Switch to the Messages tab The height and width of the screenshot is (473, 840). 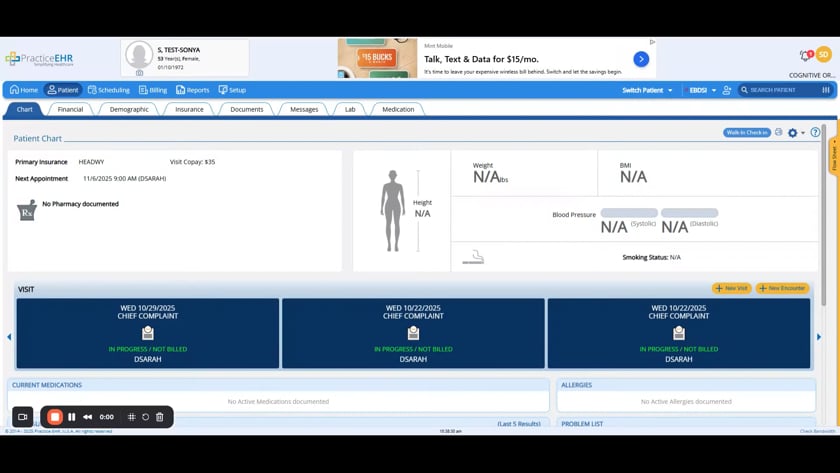pyautogui.click(x=304, y=109)
